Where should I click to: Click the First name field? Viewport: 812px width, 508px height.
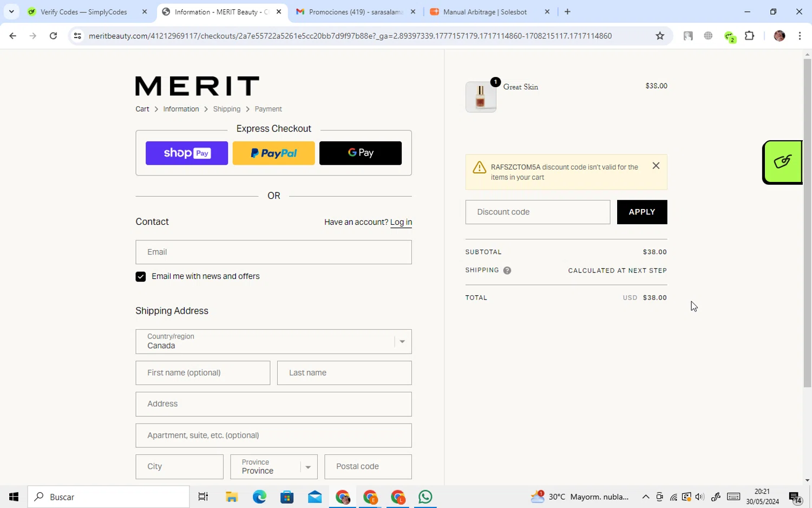pos(203,373)
